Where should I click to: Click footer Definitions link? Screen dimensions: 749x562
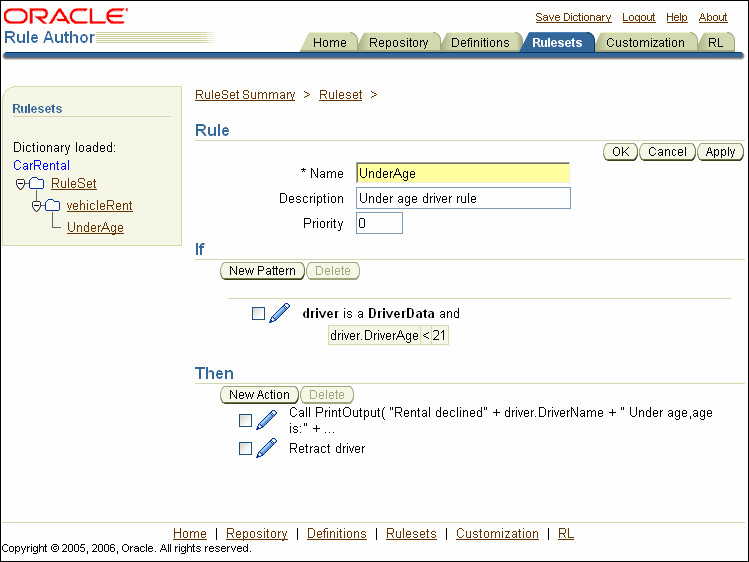click(x=337, y=533)
